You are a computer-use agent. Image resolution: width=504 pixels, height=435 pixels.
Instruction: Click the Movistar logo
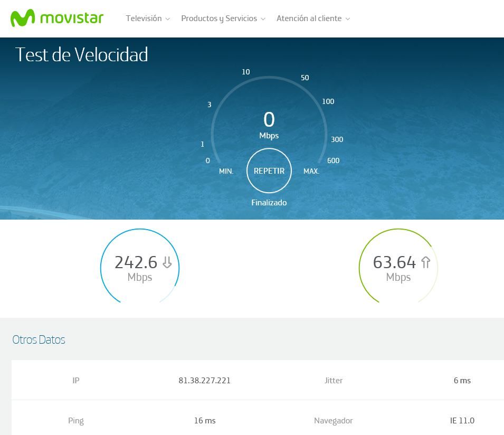coord(57,18)
